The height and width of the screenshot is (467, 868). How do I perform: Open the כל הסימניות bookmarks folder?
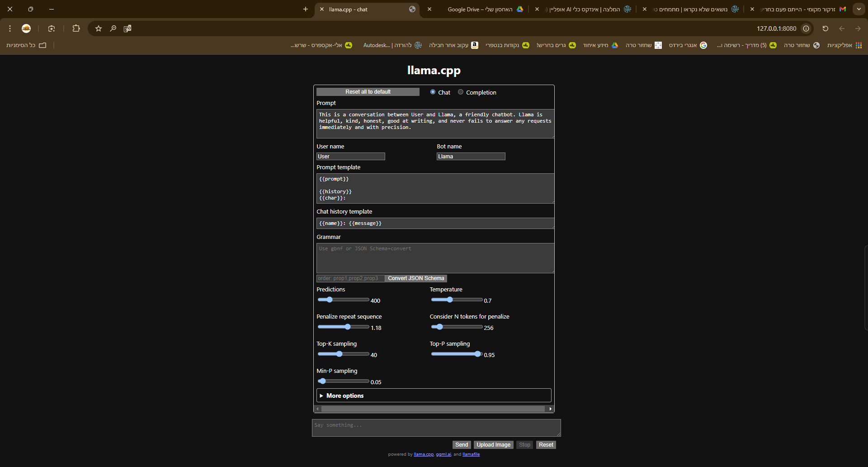click(26, 45)
